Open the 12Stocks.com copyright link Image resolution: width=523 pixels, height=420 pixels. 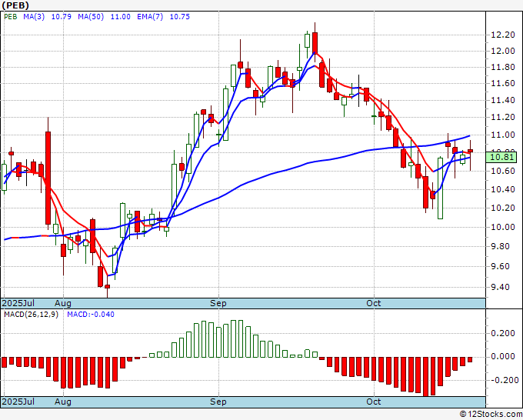pyautogui.click(x=491, y=415)
